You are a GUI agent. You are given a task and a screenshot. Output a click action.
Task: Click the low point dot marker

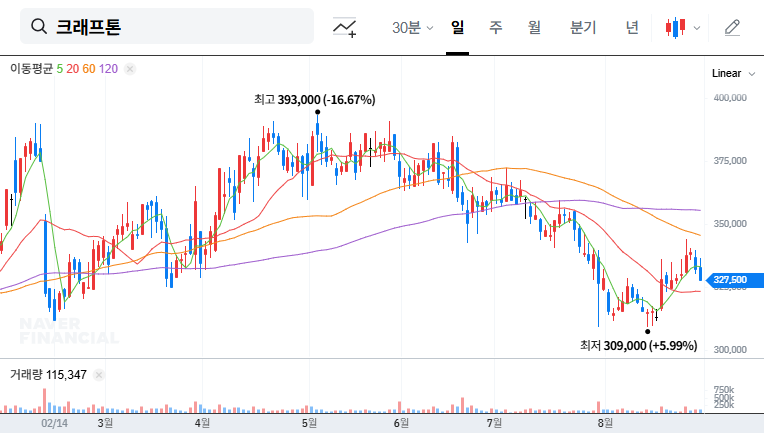pyautogui.click(x=648, y=332)
